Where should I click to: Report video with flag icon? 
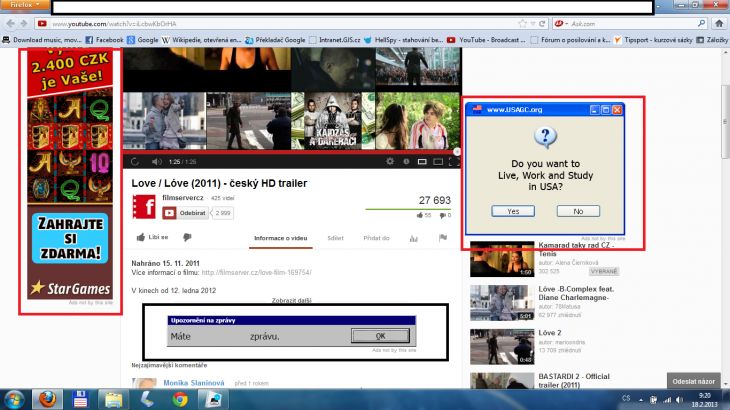click(x=443, y=238)
